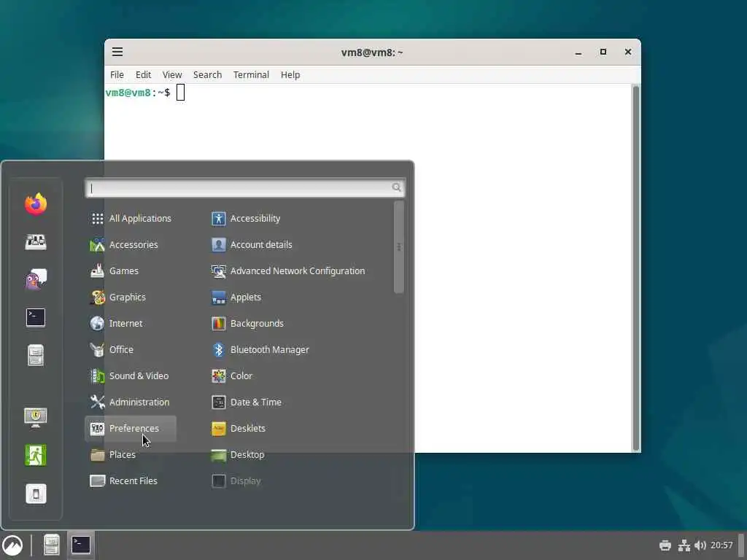Open the terminal File menu
747x560 pixels.
pyautogui.click(x=117, y=75)
